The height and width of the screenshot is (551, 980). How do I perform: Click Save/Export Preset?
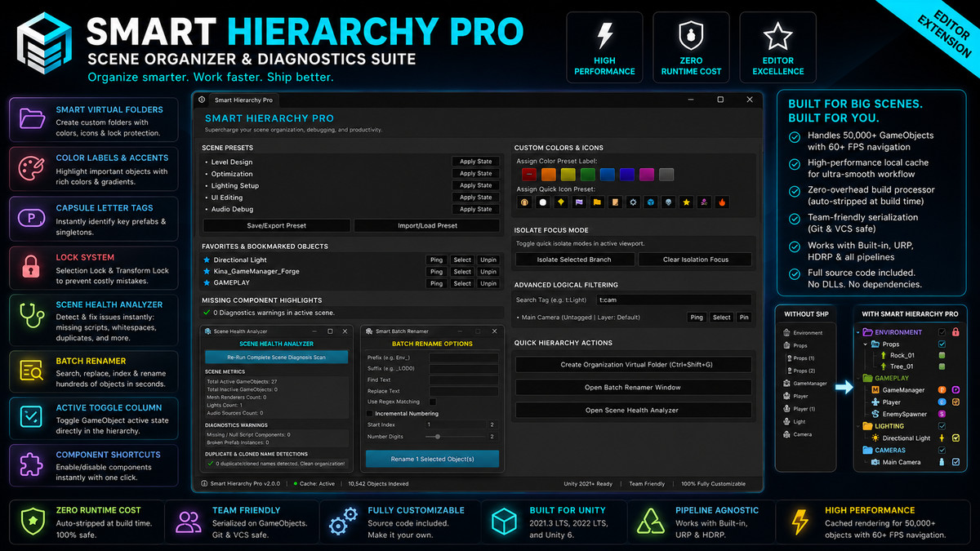coord(277,225)
